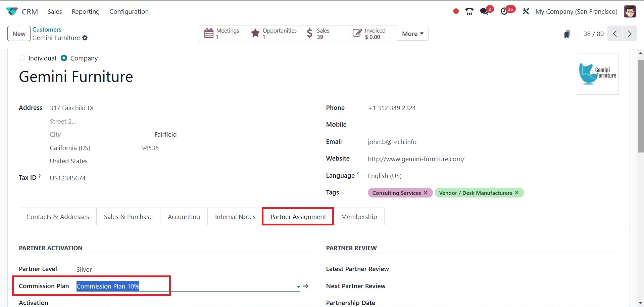Go back to Customers breadcrumb
Screen dimensions: 644x307
click(x=47, y=30)
